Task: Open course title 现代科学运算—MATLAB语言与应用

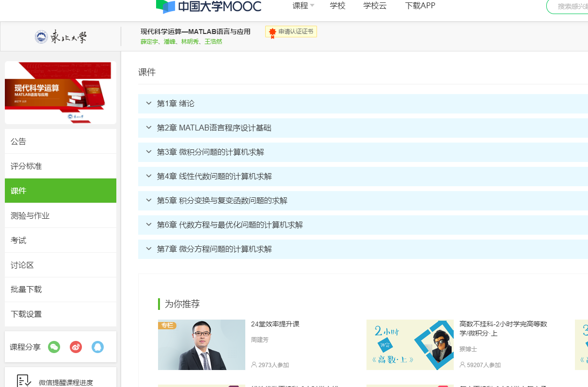Action: coord(195,32)
